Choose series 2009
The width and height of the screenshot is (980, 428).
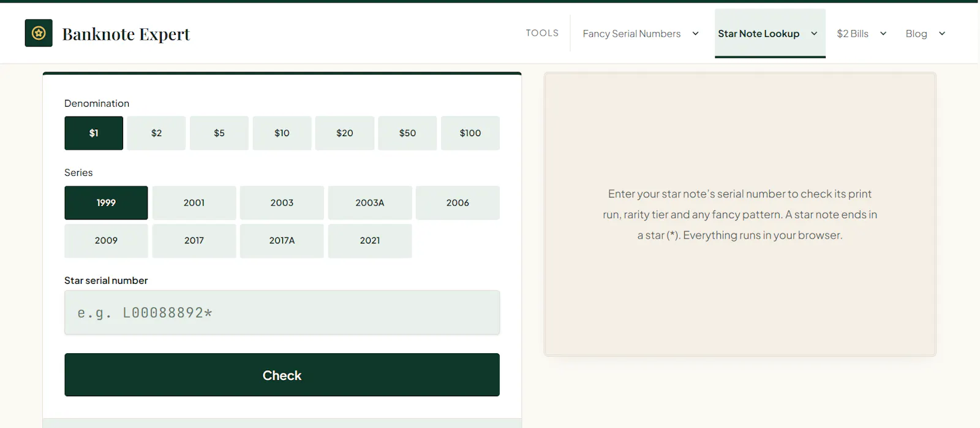[106, 241]
